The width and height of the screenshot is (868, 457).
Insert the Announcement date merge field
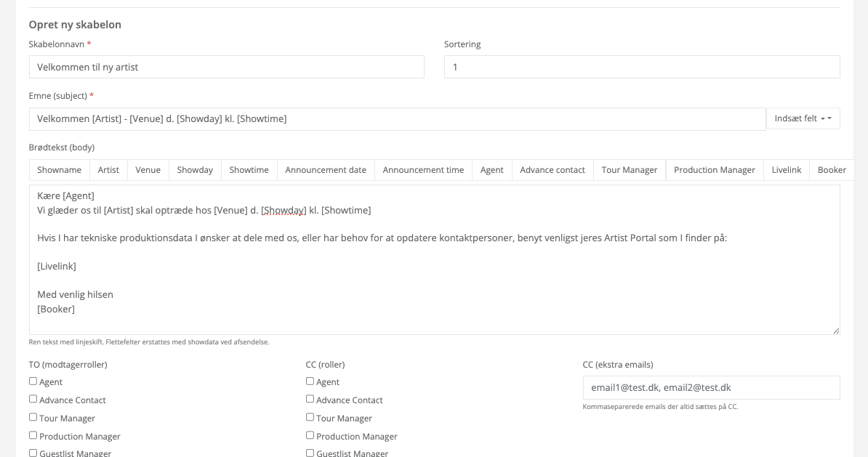coord(326,169)
